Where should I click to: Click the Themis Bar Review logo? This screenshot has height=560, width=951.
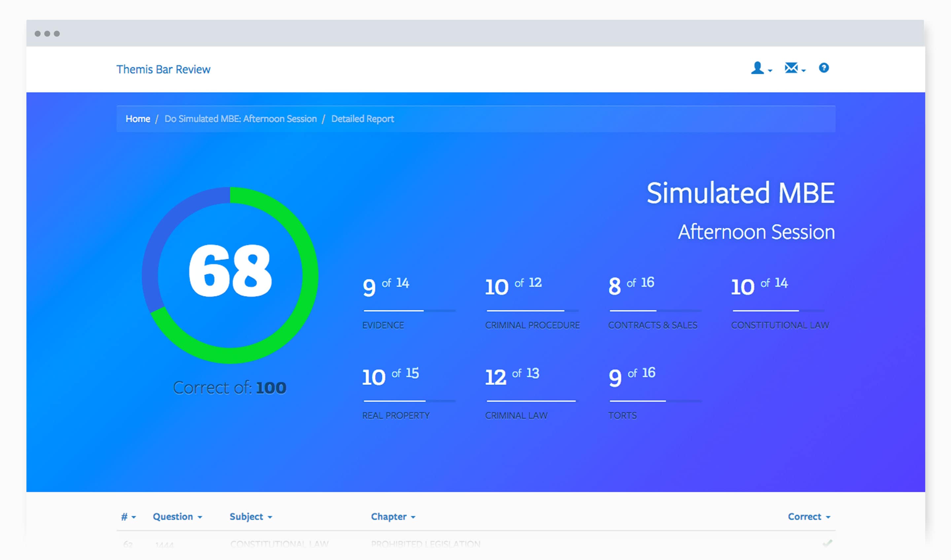pos(163,69)
